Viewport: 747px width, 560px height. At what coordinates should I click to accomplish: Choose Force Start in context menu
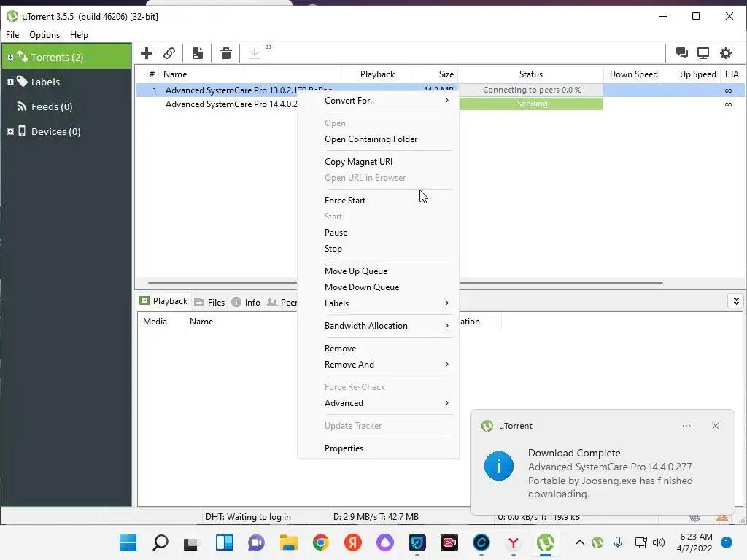(379, 201)
